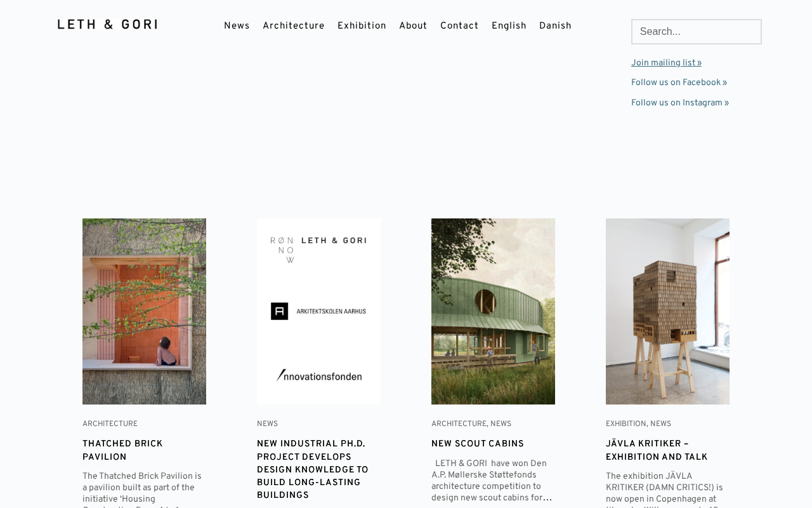Image resolution: width=812 pixels, height=508 pixels.
Task: Filter by Exhibition category above Jävla Kritiker
Action: point(625,424)
